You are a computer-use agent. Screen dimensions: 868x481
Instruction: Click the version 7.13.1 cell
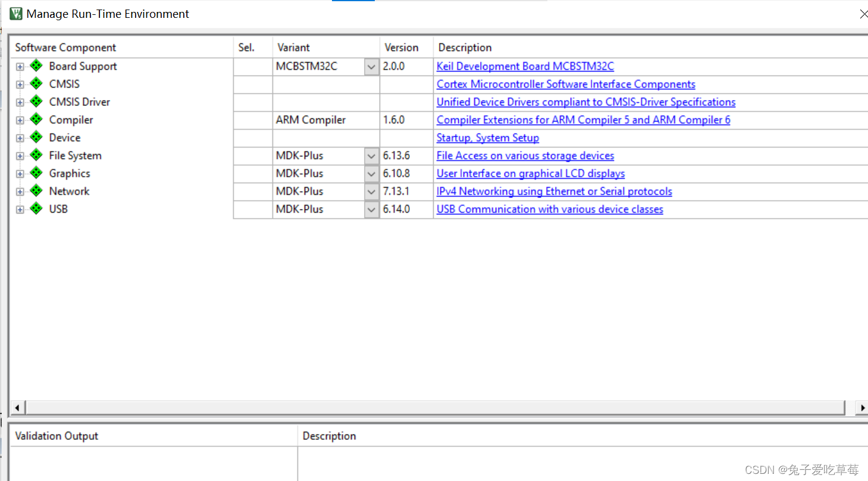coord(406,191)
